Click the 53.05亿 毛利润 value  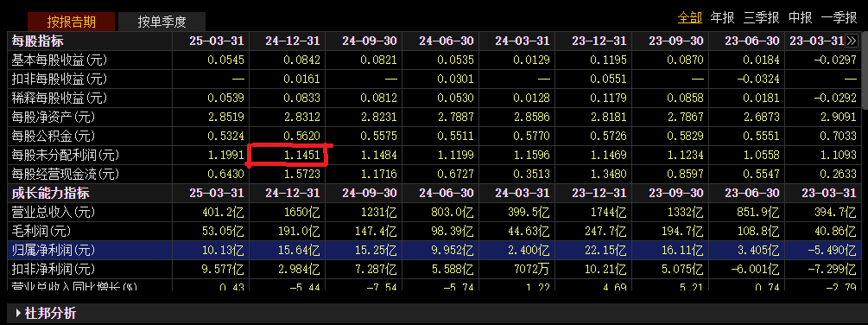[x=222, y=231]
